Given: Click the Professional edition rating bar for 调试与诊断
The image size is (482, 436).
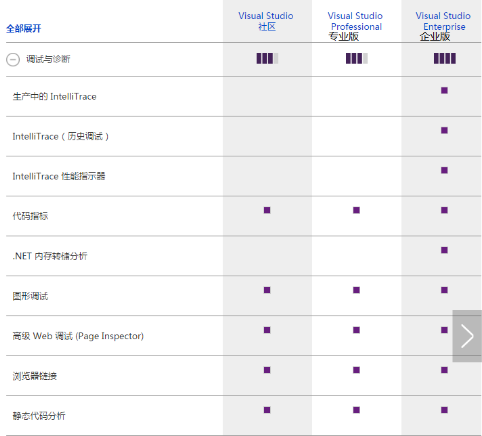Looking at the screenshot, I should [x=357, y=59].
